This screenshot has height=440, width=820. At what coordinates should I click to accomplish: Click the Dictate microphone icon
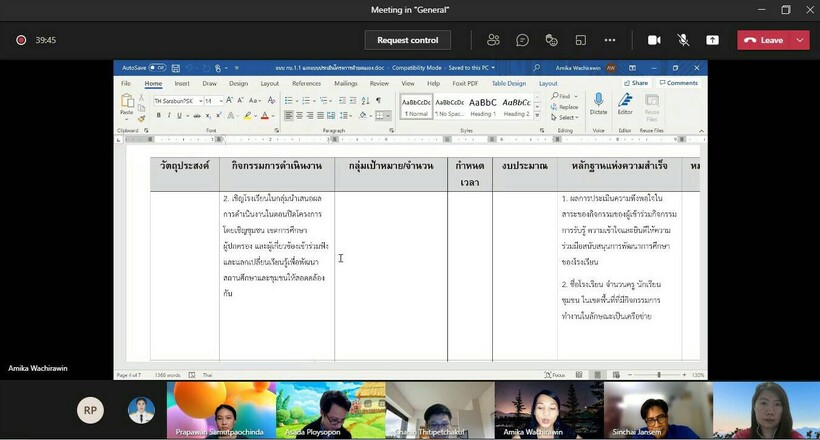tap(598, 103)
